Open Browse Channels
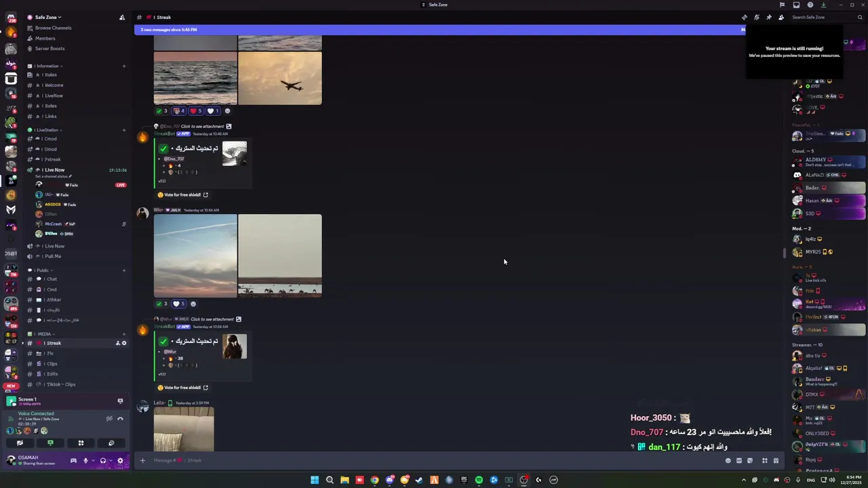Screen dimensions: 868x488 [x=53, y=28]
